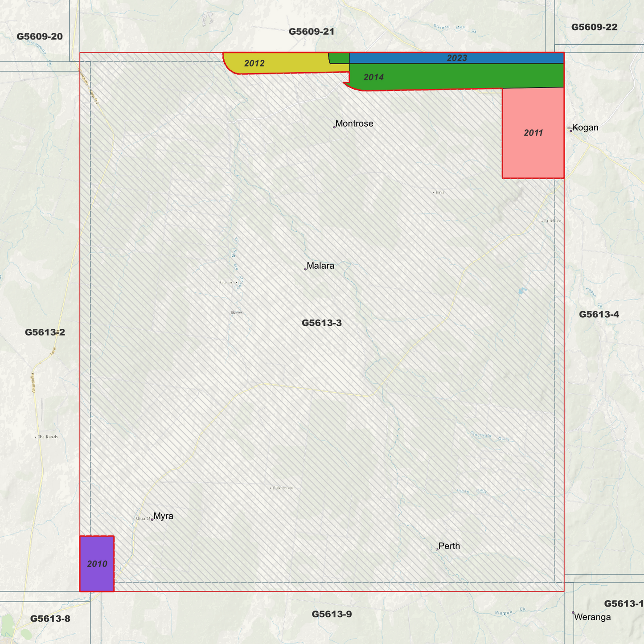
Task: Click the G5609-22 map sheet label
Action: coord(595,27)
